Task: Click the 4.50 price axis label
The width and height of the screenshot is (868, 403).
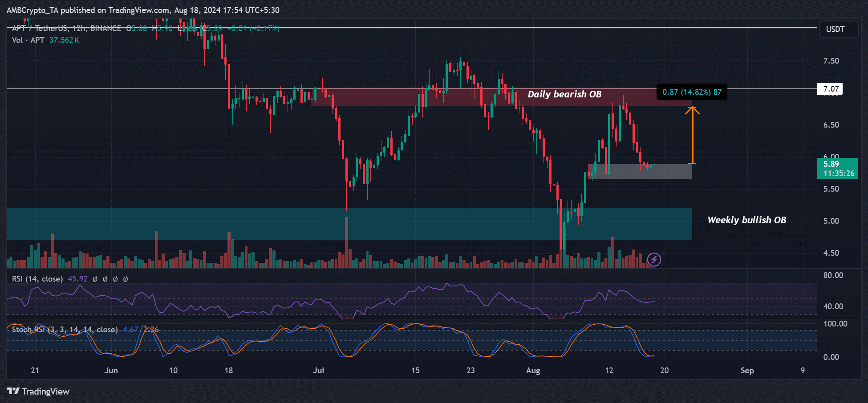Action: point(831,253)
